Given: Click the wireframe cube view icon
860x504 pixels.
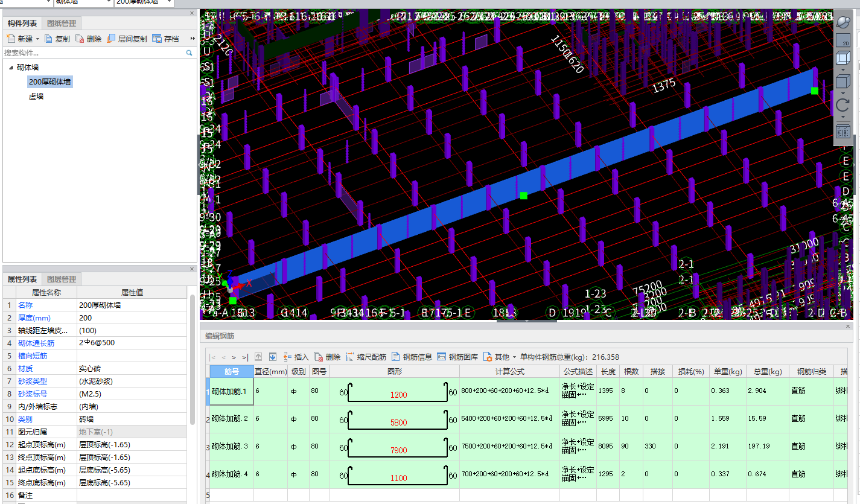Looking at the screenshot, I should coord(843,59).
